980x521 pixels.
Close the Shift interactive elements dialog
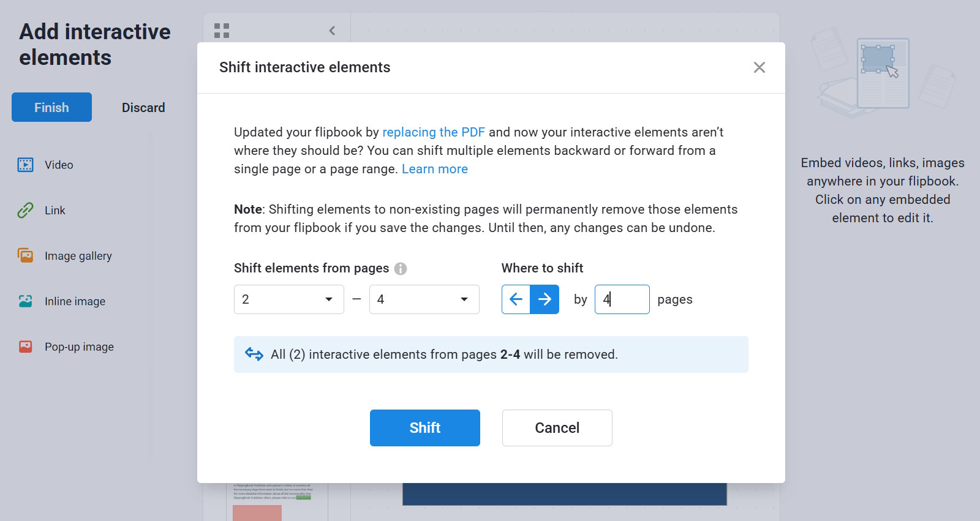(x=759, y=67)
